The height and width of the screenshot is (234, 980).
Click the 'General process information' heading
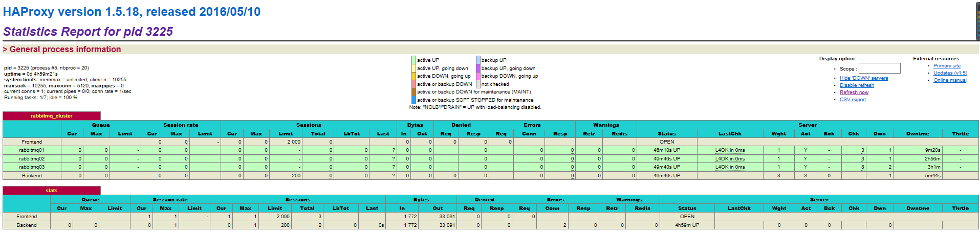62,50
